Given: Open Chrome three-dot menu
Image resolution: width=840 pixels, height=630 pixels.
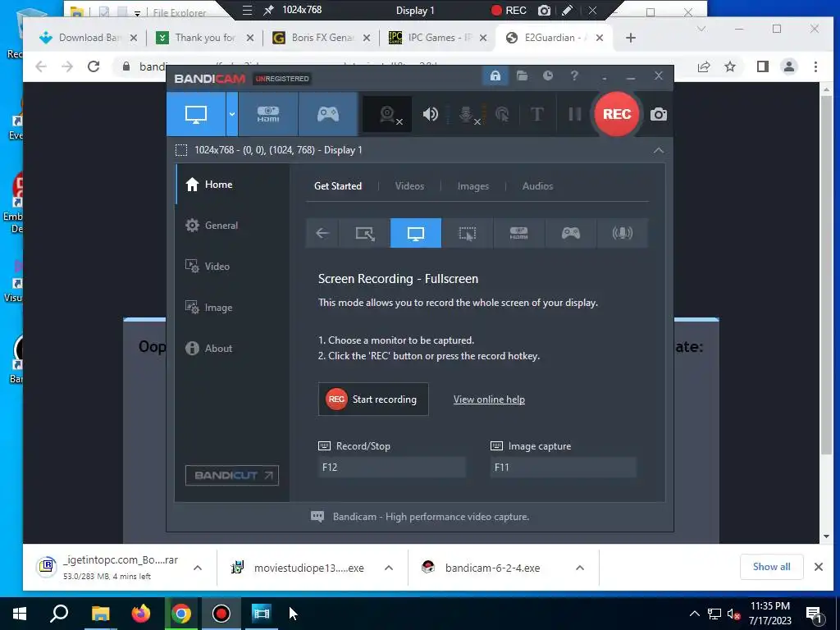Looking at the screenshot, I should [x=815, y=66].
